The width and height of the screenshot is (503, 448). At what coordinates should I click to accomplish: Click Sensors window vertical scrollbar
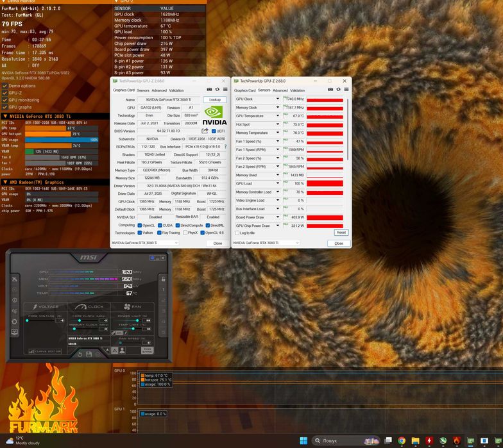[348, 128]
